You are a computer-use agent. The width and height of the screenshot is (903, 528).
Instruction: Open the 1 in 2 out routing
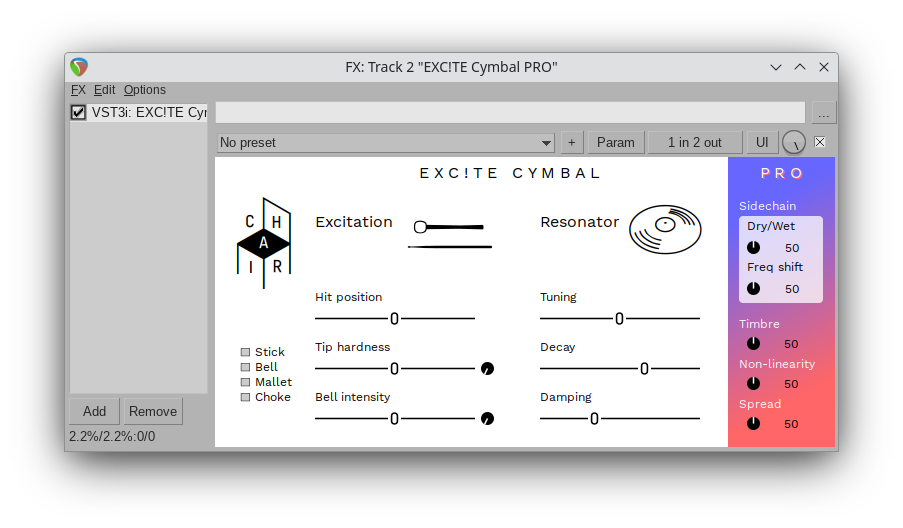coord(694,142)
